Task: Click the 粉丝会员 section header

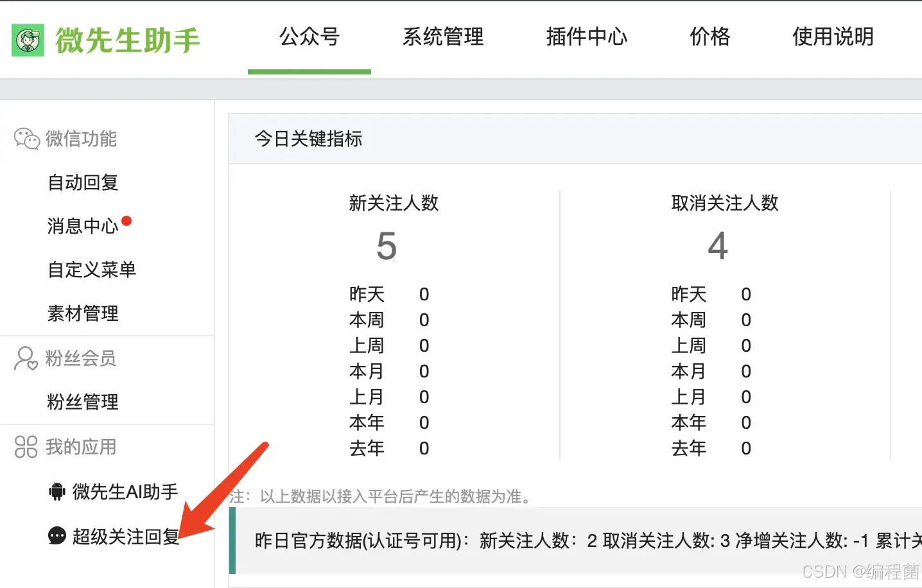Action: pos(81,358)
